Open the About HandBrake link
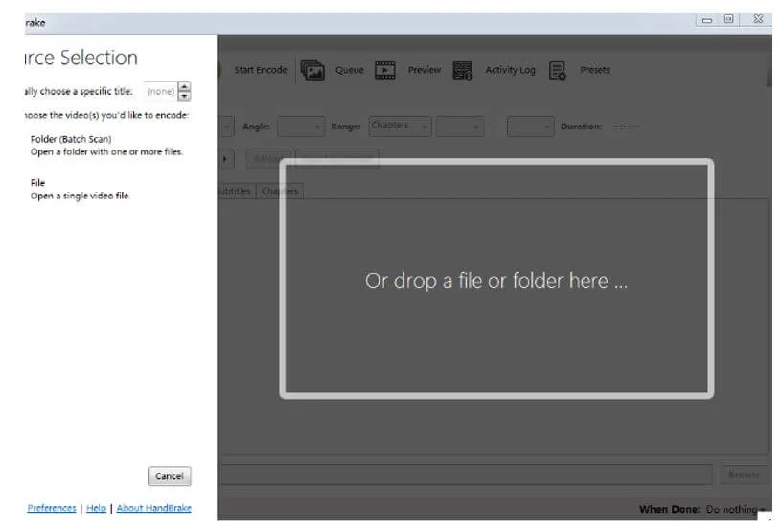 click(153, 508)
